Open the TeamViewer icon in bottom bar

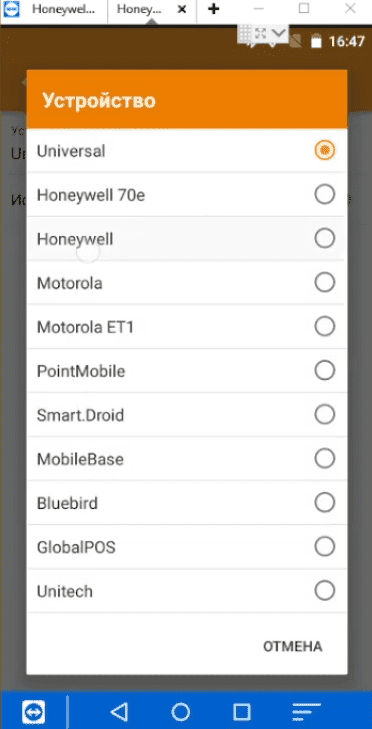click(33, 711)
